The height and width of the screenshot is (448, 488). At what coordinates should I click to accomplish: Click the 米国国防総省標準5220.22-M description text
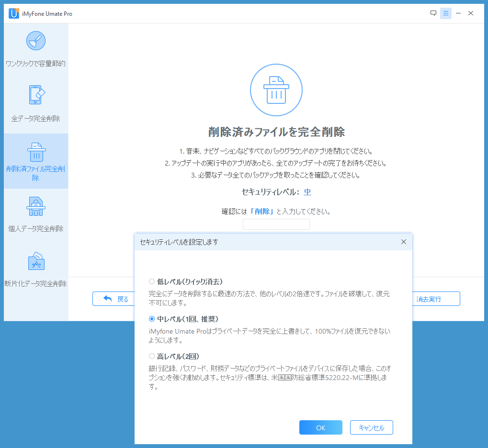click(315, 377)
